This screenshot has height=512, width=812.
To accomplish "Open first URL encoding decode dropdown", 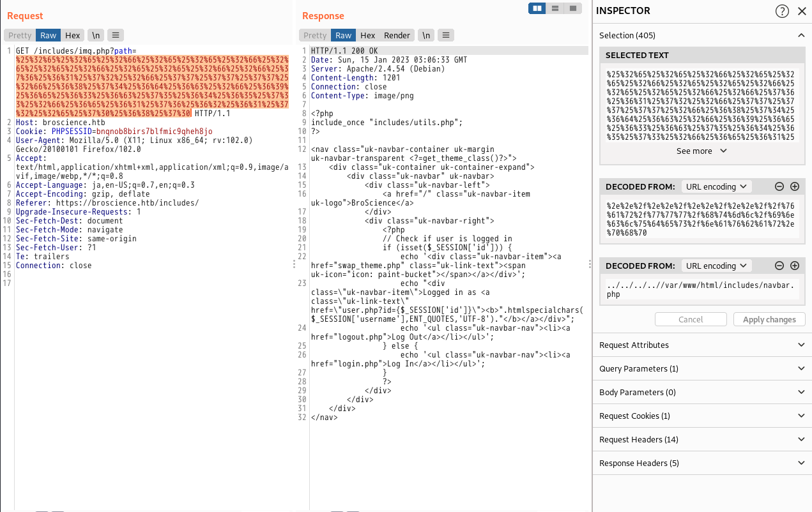I will pos(717,186).
